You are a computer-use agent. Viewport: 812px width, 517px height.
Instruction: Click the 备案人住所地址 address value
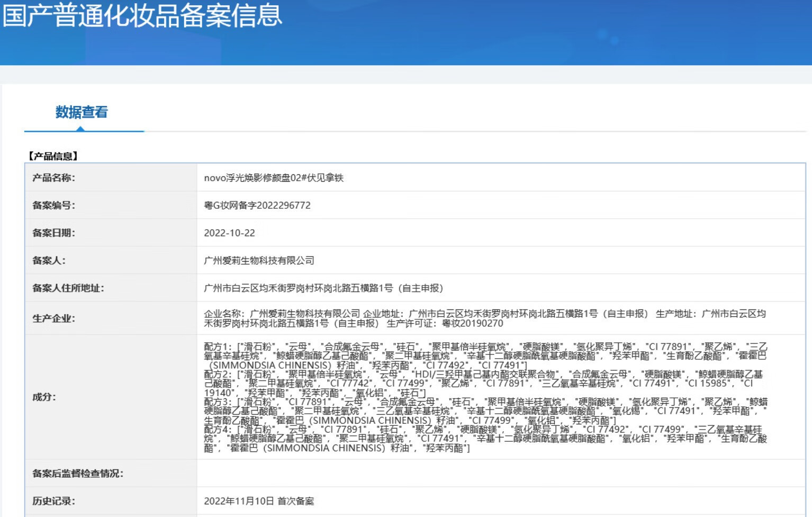point(323,288)
